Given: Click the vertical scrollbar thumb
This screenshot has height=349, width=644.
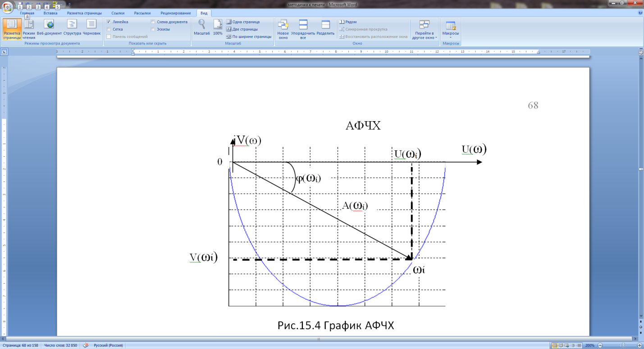Looking at the screenshot, I should (x=640, y=168).
